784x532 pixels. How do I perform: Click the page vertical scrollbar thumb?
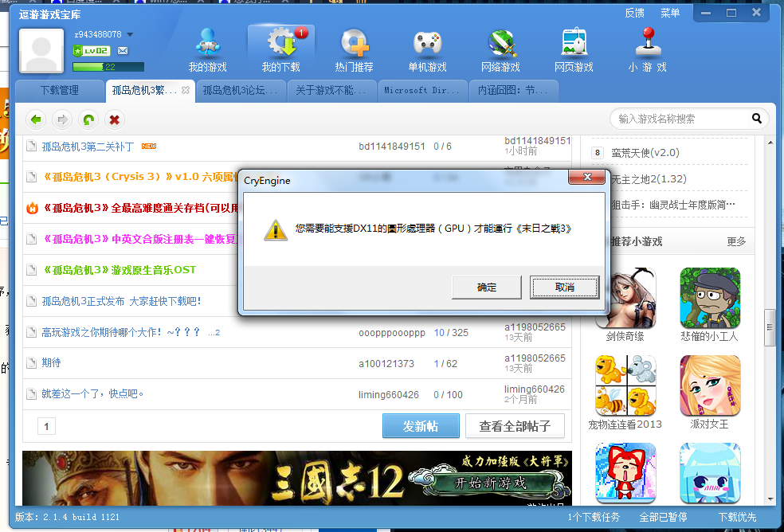pyautogui.click(x=770, y=327)
